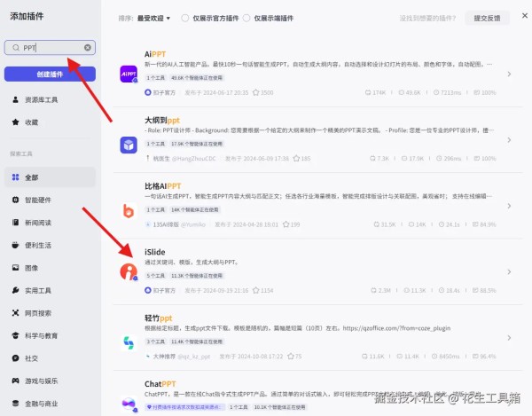
Task: Enable 仅展示端插件 filter
Action: 246,18
